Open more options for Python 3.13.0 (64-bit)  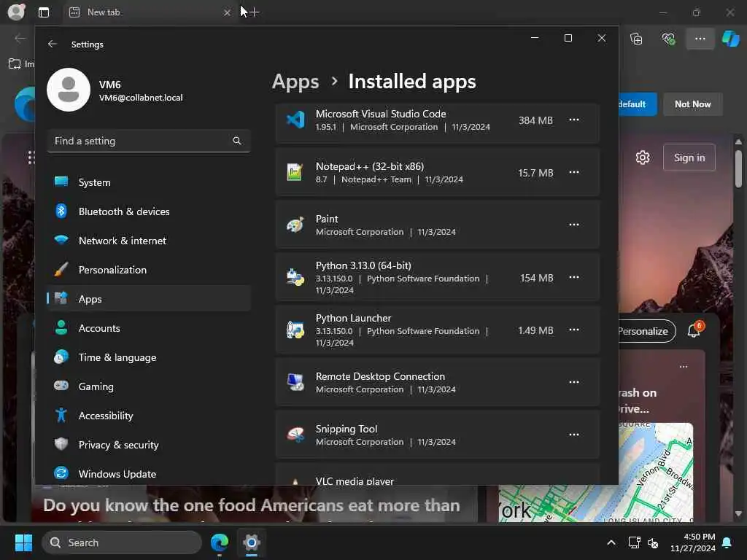tap(574, 277)
